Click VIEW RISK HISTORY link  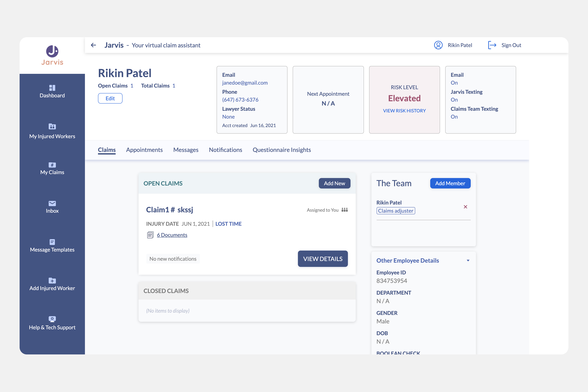(x=404, y=111)
